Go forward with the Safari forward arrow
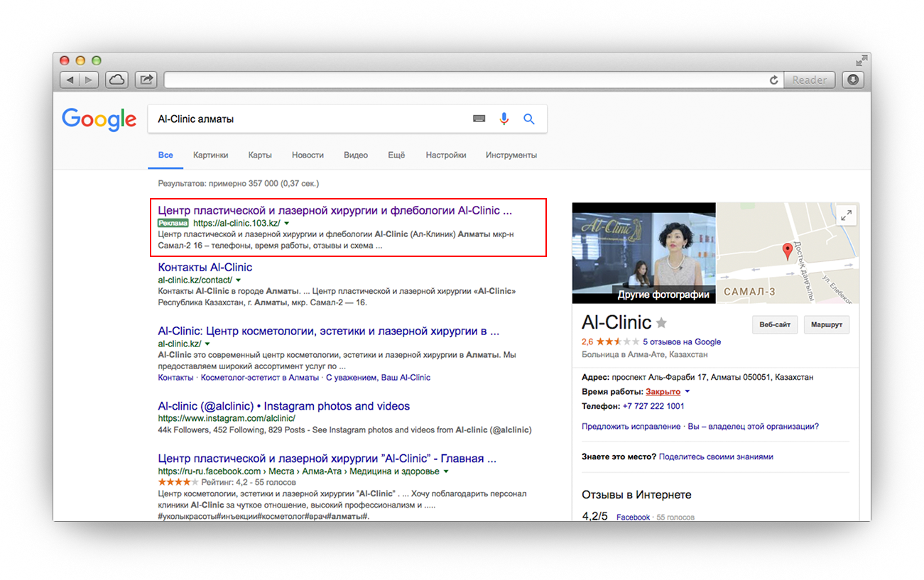 coord(89,80)
